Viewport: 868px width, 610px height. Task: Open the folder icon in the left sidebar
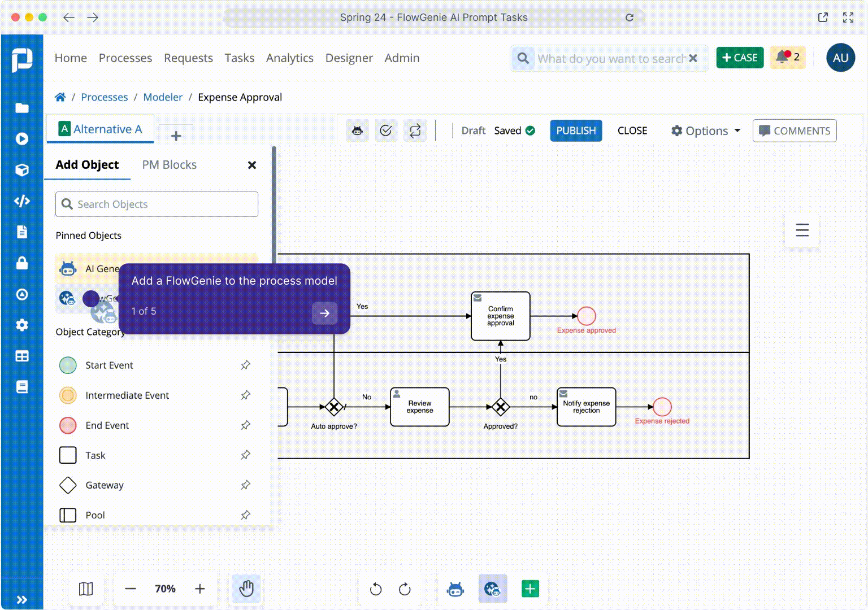tap(22, 108)
